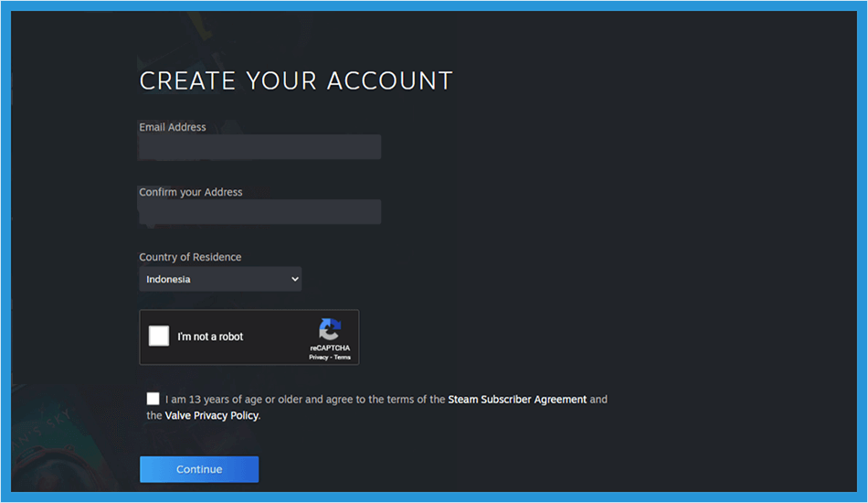This screenshot has height=503, width=868.
Task: Open the Steam Subscriber Agreement link
Action: (517, 400)
